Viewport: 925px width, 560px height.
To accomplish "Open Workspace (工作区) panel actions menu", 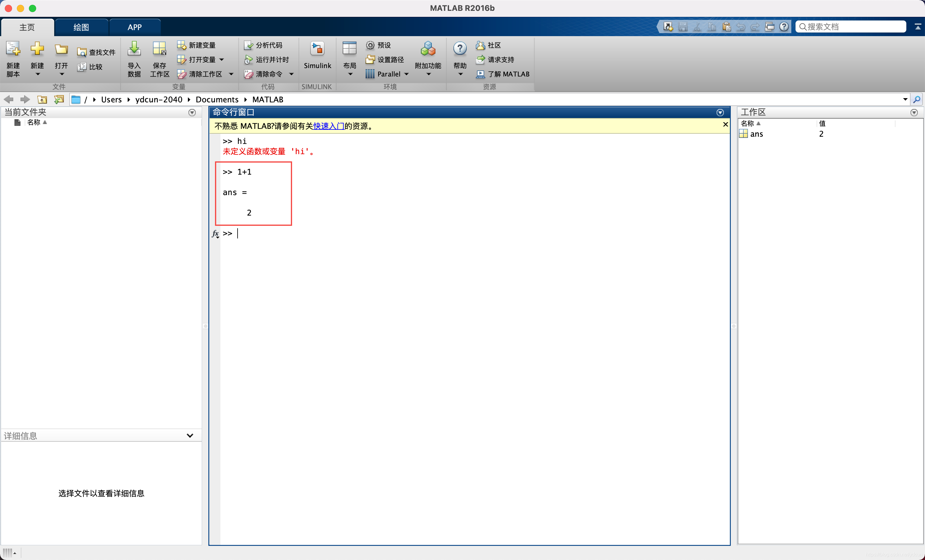I will [x=914, y=113].
